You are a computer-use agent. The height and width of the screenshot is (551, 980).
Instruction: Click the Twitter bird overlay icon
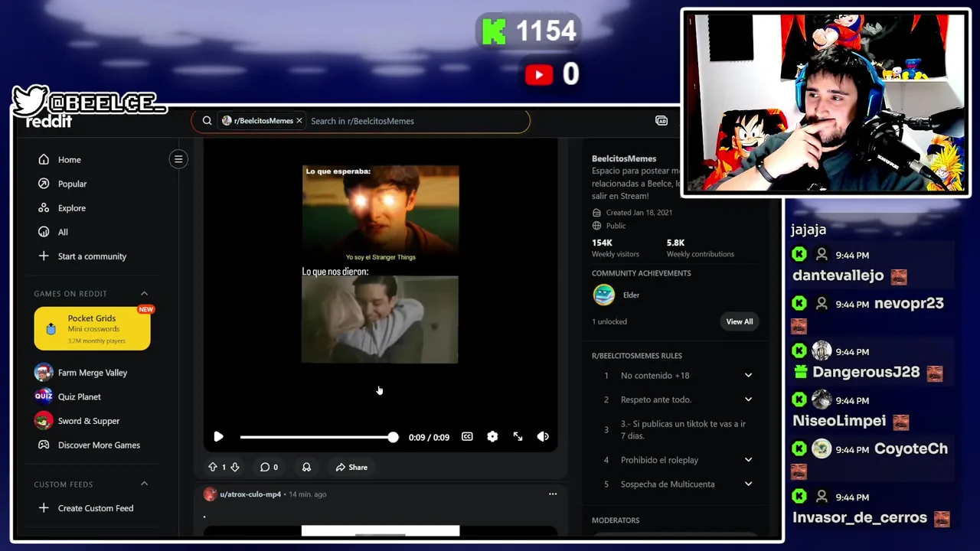click(x=30, y=102)
